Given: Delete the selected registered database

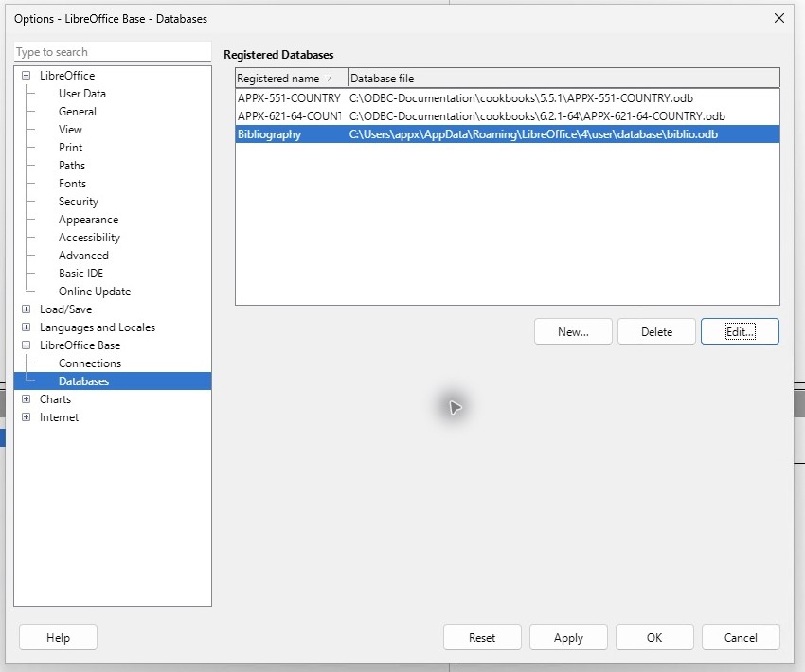Looking at the screenshot, I should pos(656,331).
